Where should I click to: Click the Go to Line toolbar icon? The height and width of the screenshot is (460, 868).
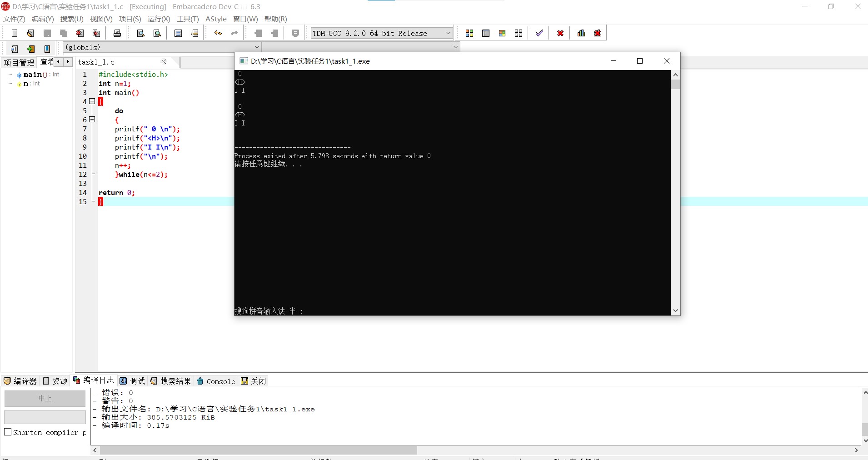[x=195, y=33]
